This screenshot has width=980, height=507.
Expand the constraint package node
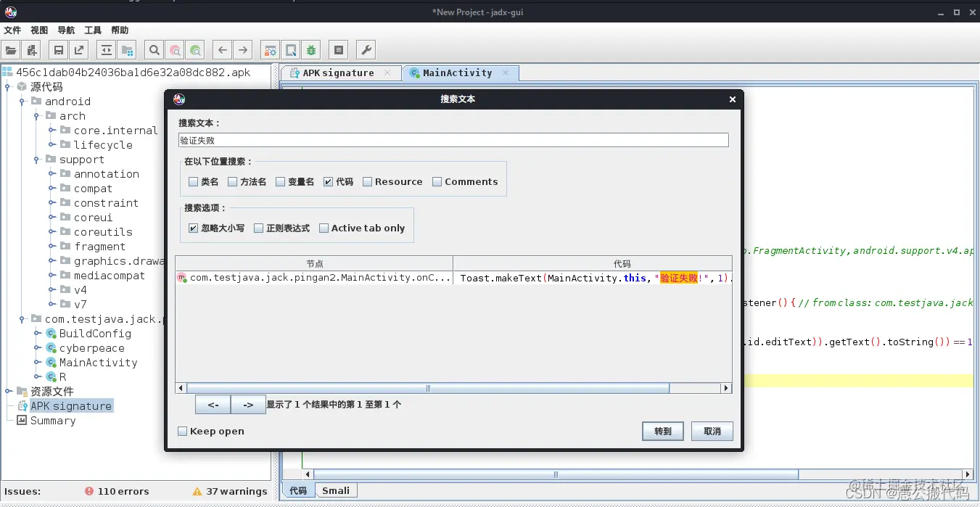52,203
